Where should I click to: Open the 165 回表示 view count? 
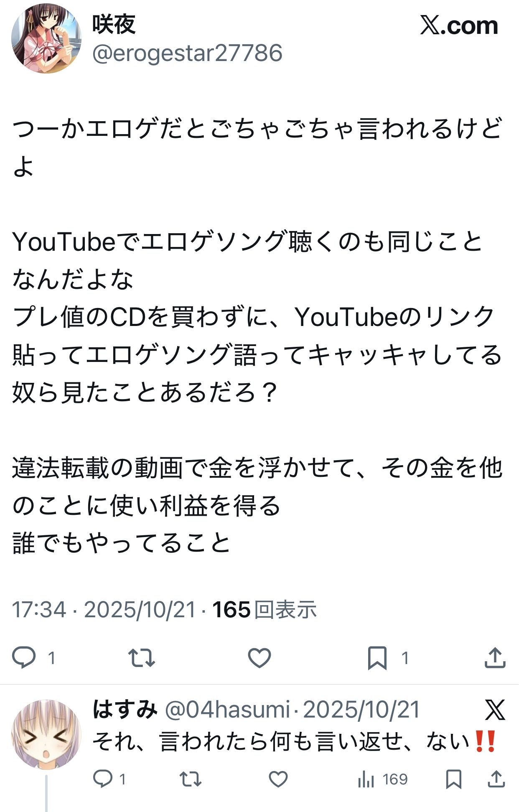coord(265,610)
